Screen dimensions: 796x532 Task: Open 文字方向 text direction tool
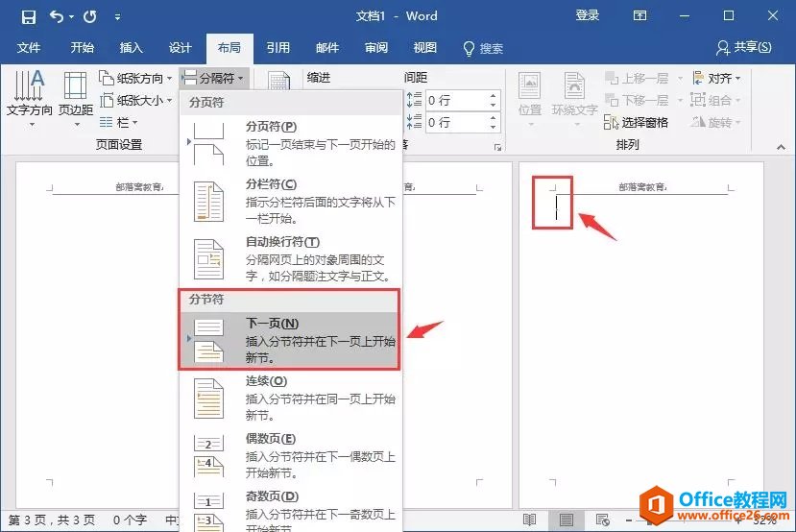tap(29, 98)
